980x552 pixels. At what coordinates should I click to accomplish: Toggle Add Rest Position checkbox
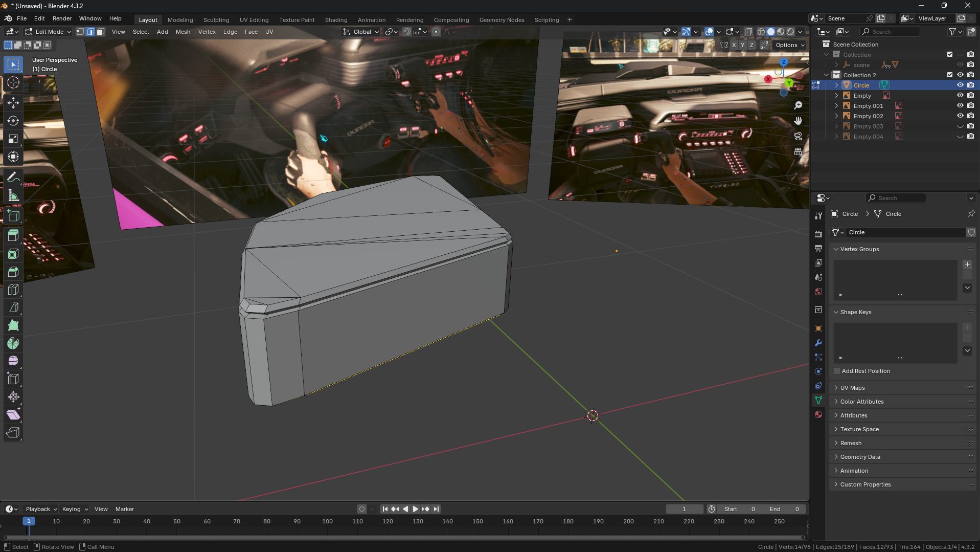tap(837, 371)
